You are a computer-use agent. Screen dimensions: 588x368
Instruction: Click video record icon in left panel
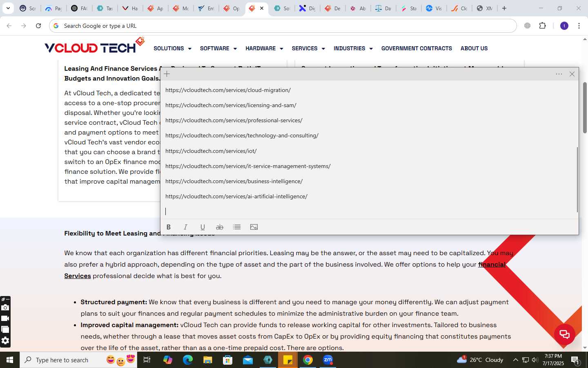tap(5, 319)
